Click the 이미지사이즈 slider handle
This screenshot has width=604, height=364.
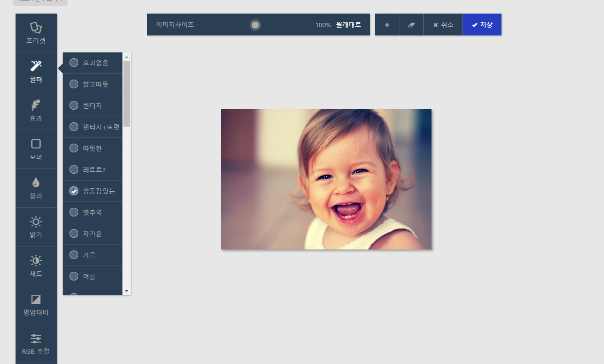pyautogui.click(x=255, y=25)
